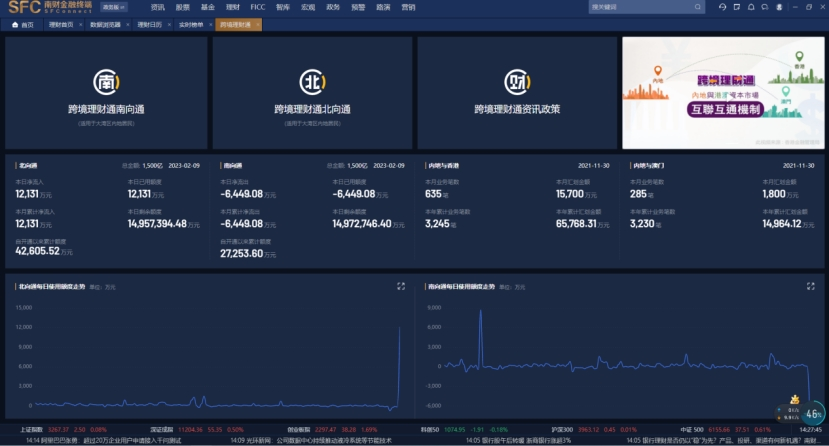Open the 资讯 menu

(158, 7)
